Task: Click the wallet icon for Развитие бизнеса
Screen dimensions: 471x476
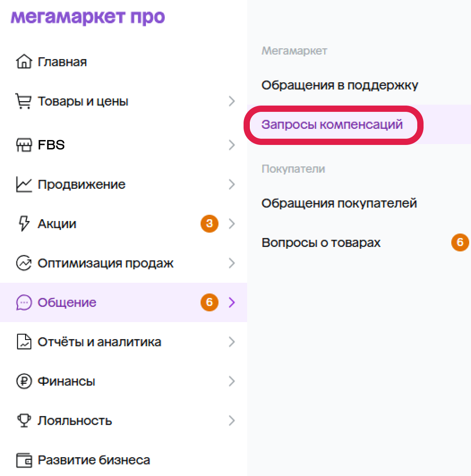Action: (x=24, y=460)
